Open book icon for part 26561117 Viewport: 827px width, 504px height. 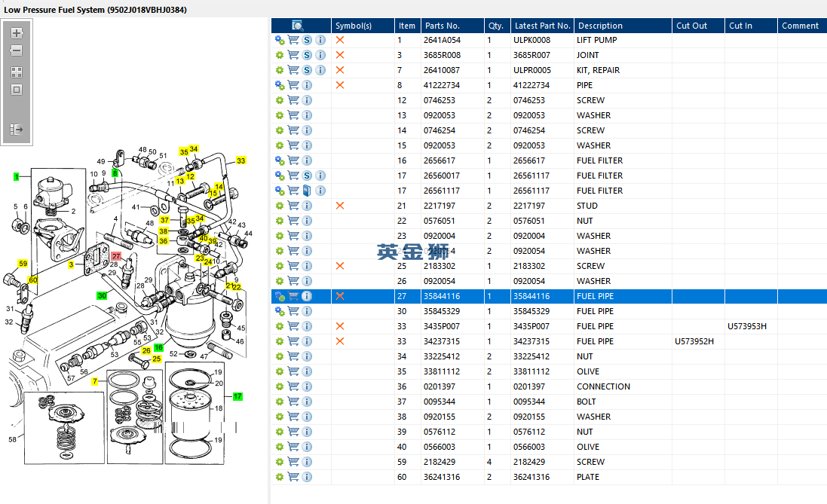307,191
